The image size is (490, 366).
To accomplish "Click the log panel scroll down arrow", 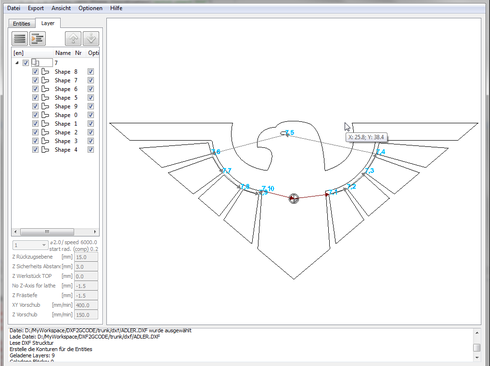I will pyautogui.click(x=477, y=357).
